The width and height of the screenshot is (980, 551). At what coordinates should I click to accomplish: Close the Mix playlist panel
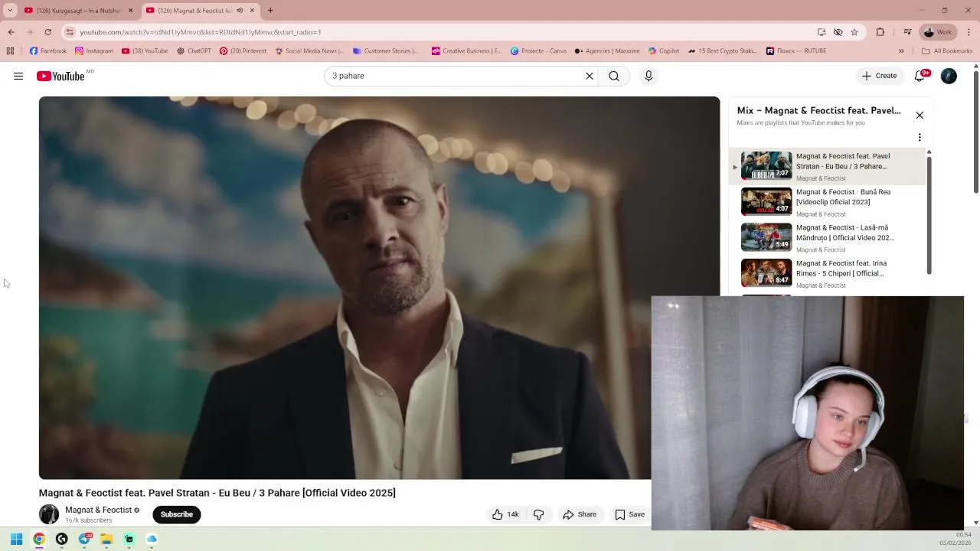[x=920, y=115]
